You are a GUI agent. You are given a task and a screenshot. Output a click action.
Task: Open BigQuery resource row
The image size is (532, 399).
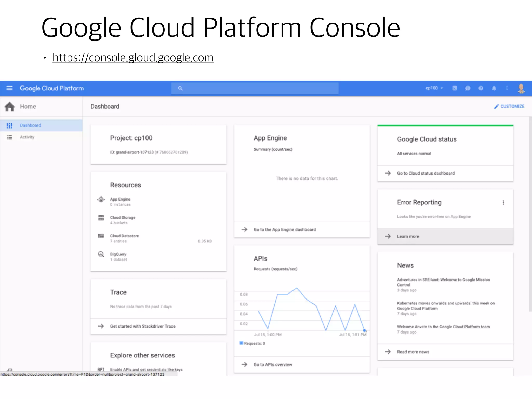coord(158,257)
